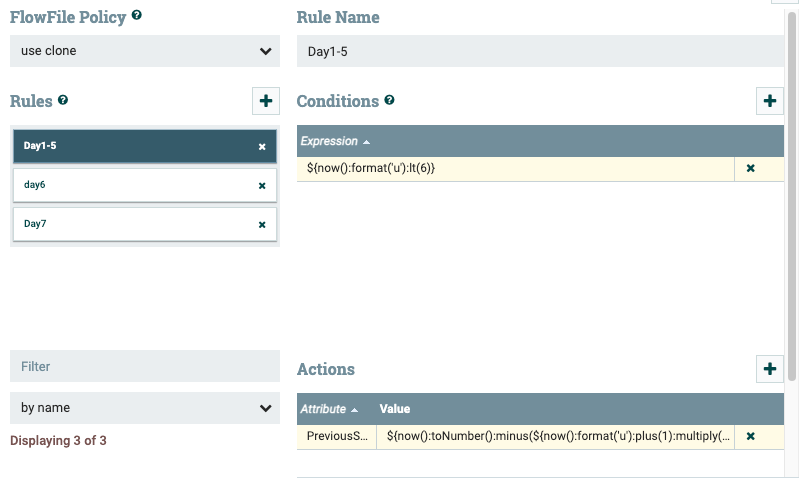The width and height of the screenshot is (802, 483).
Task: Click the add new rule plus icon
Action: tap(265, 101)
